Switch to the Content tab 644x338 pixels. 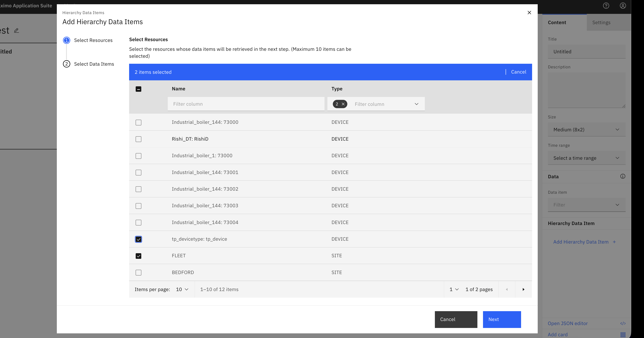coord(564,22)
